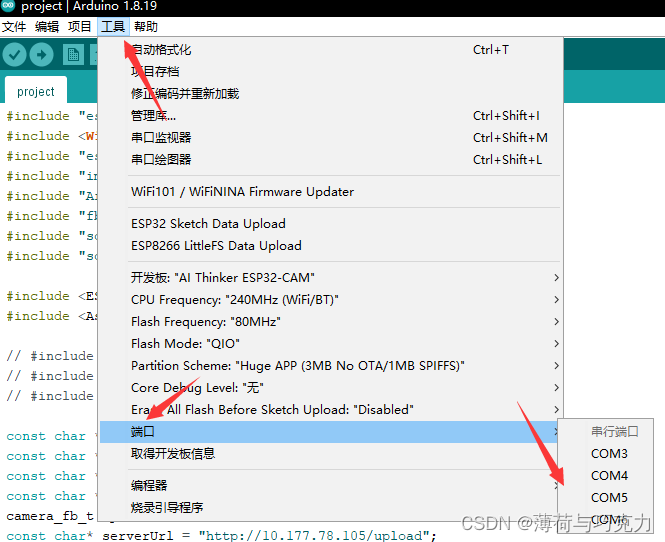
Task: Expand Flash Mode QIO submenu
Action: 330,344
